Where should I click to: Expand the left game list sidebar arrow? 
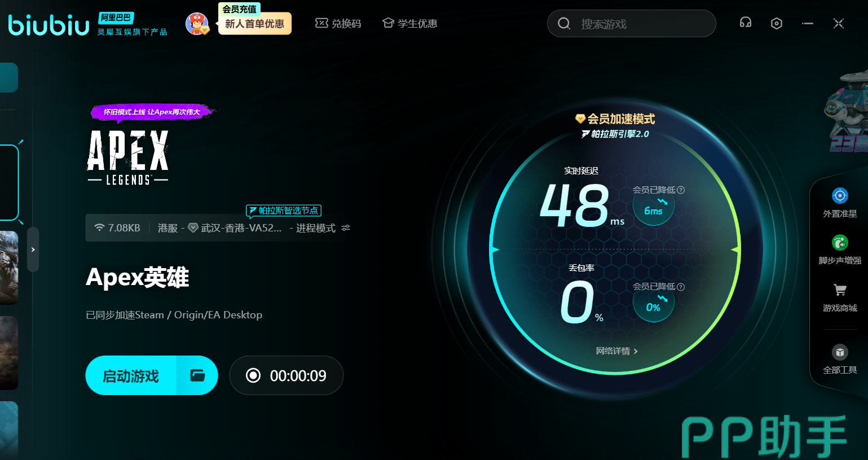(33, 249)
